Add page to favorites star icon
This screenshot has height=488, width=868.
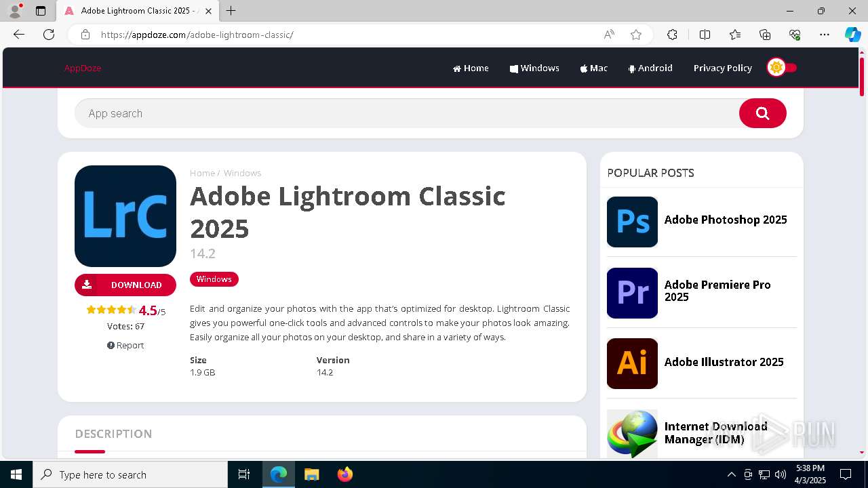pyautogui.click(x=636, y=35)
